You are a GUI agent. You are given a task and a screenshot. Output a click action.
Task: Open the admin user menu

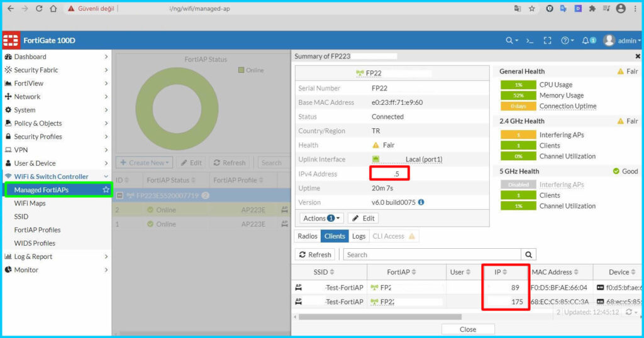coord(622,40)
